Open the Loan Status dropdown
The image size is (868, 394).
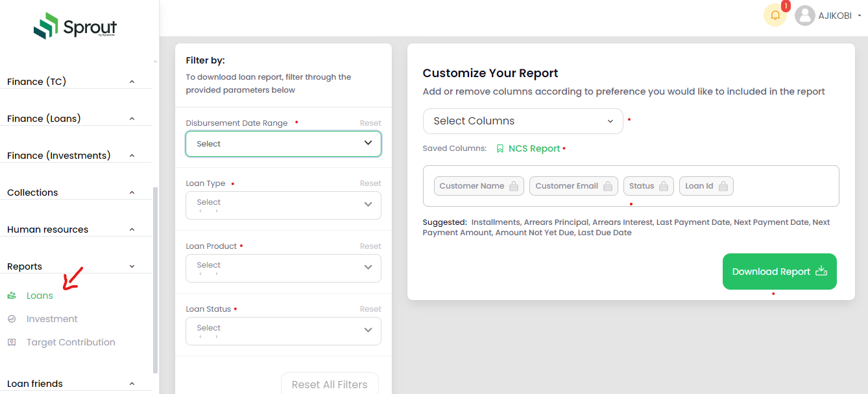pyautogui.click(x=283, y=331)
